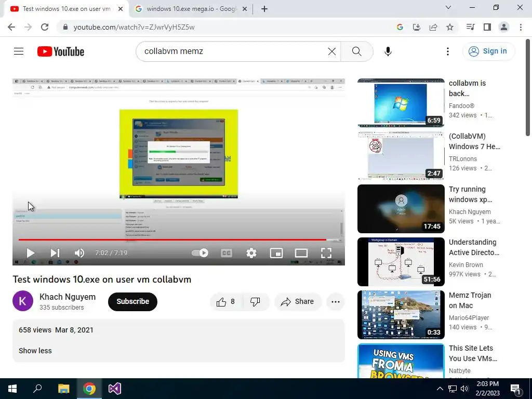Image resolution: width=532 pixels, height=399 pixels.
Task: Open taskbar volume control
Action: [464, 389]
